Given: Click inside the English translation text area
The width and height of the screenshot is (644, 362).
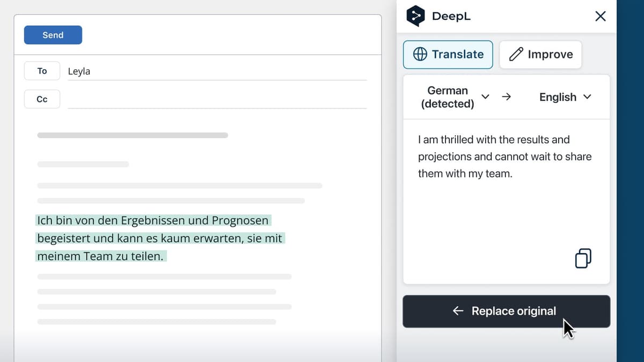Looking at the screenshot, I should pyautogui.click(x=505, y=156).
